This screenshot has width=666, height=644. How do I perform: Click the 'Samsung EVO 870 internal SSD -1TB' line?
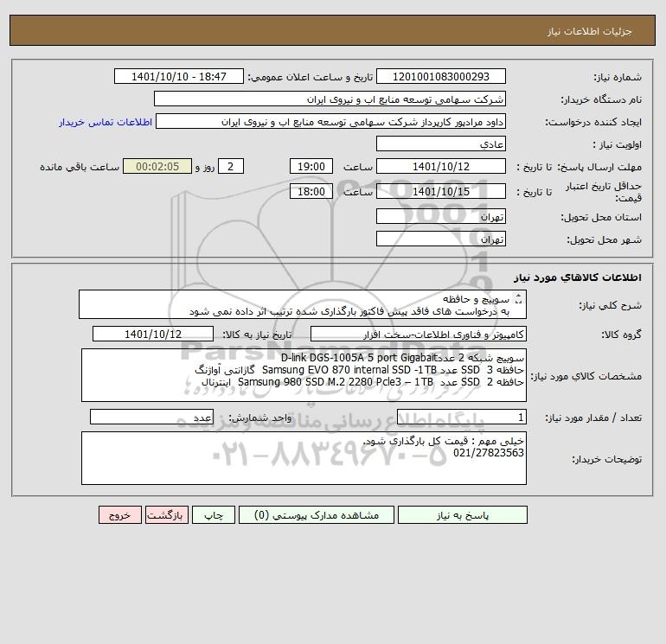pos(359,370)
